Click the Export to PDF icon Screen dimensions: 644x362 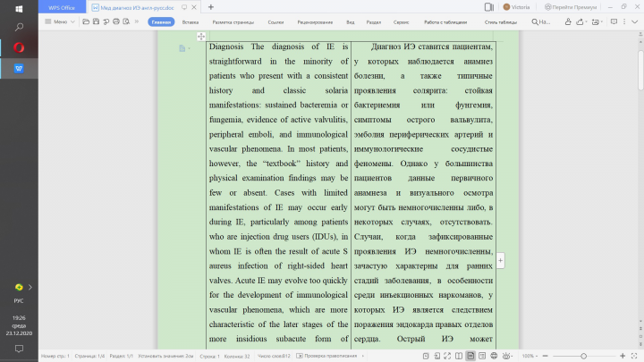point(106,21)
